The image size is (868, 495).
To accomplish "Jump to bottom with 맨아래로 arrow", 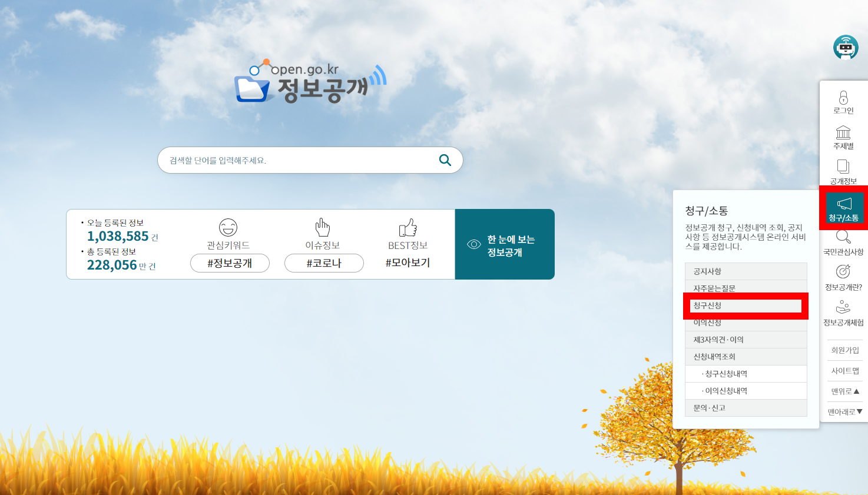I will pos(845,412).
